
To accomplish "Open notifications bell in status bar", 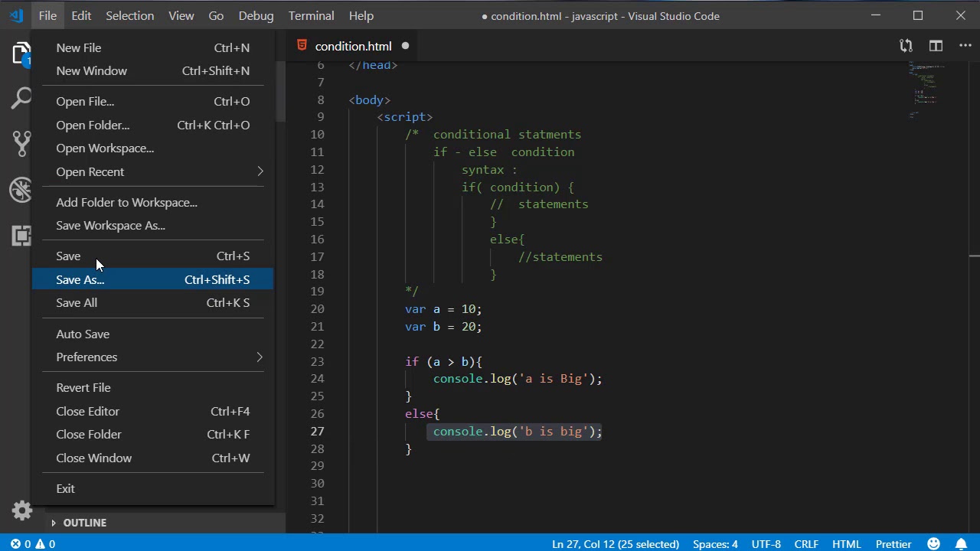I will [x=962, y=544].
